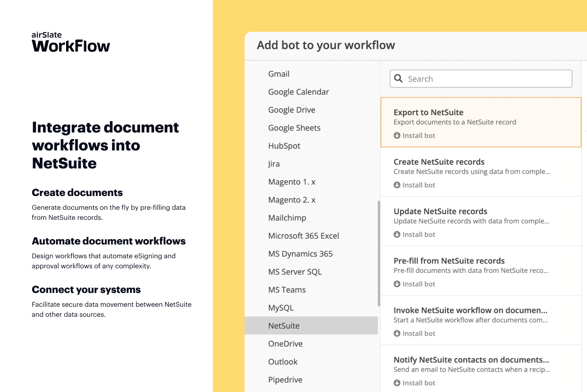Image resolution: width=587 pixels, height=392 pixels.
Task: Select MS Server SQL
Action: pos(295,272)
